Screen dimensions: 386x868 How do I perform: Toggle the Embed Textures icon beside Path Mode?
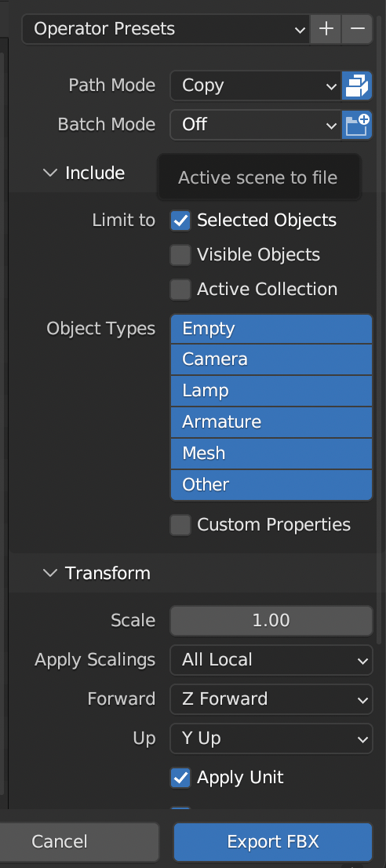tap(357, 86)
